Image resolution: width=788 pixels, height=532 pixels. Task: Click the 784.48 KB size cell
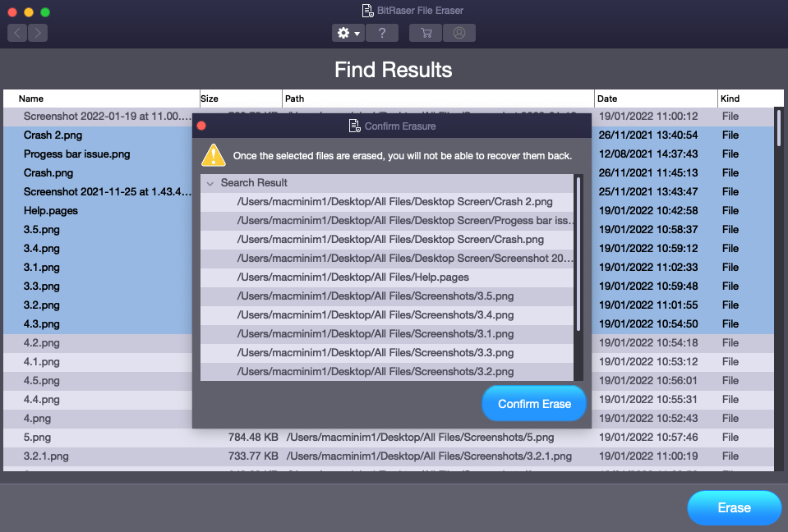tap(253, 438)
